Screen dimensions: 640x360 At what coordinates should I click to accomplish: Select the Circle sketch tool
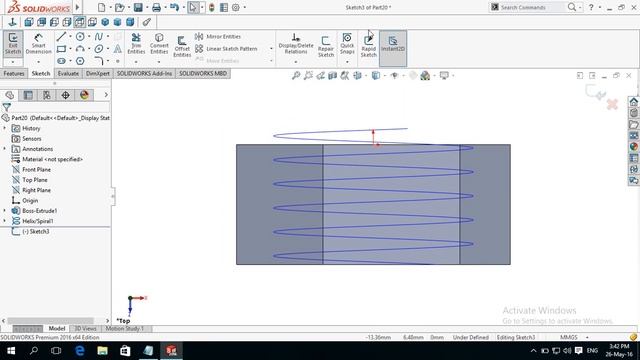[x=80, y=37]
